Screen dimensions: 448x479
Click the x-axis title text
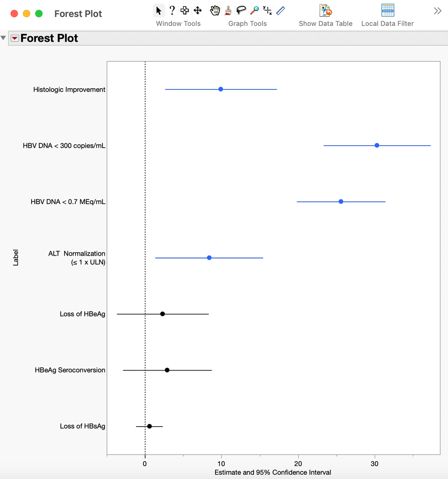pos(273,472)
